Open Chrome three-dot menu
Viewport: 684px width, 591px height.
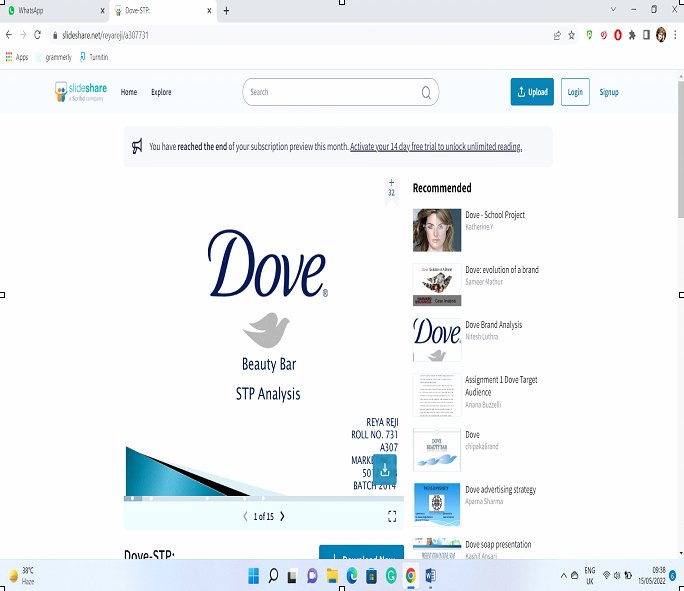tap(675, 35)
